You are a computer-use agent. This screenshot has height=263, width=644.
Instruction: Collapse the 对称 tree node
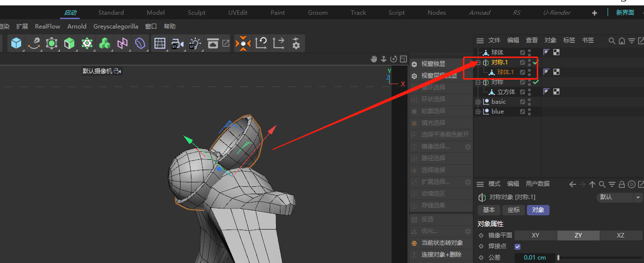tap(478, 82)
